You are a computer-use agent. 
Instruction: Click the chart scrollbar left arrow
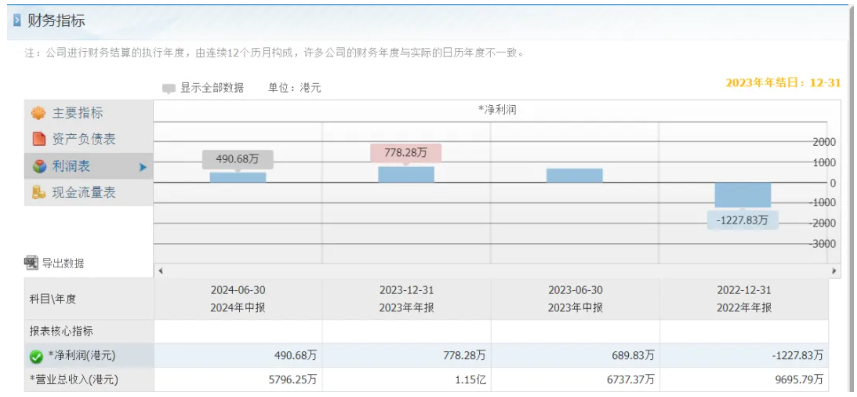160,271
